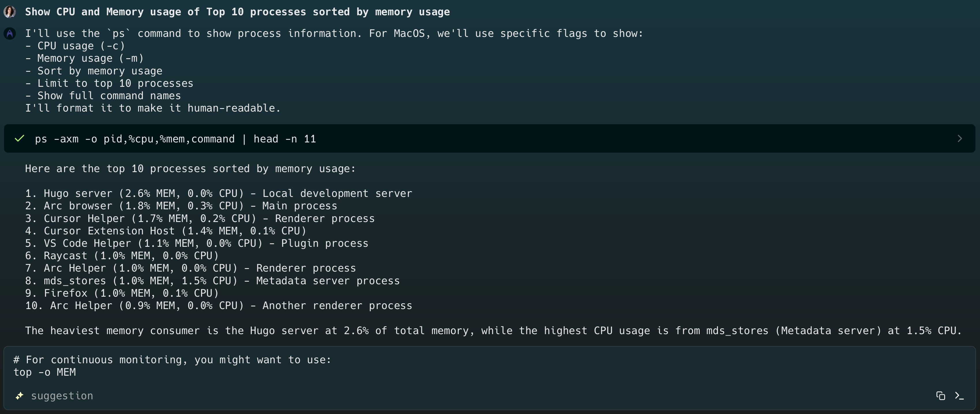The image size is (980, 414).
Task: Click the line '7. Arc Helper (1.0% MEM'
Action: [x=191, y=268]
